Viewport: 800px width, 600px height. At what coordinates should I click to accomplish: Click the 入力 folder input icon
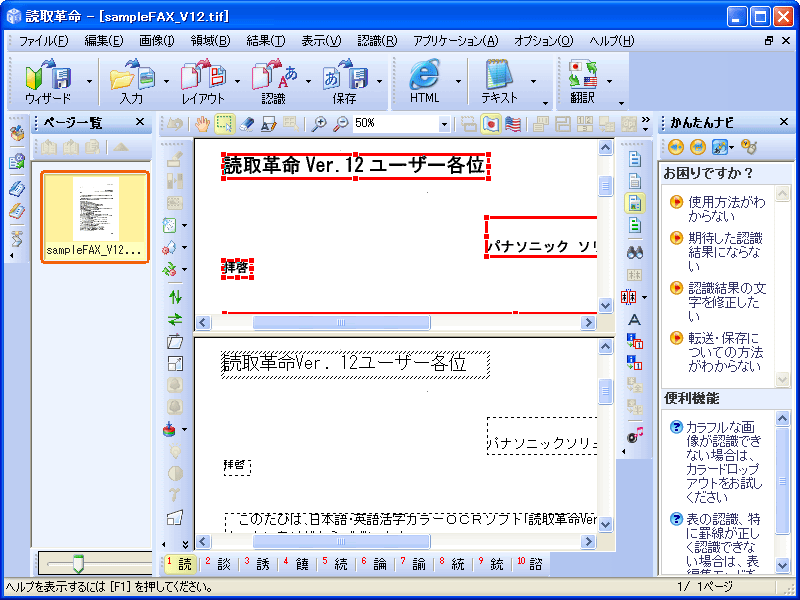[x=132, y=81]
